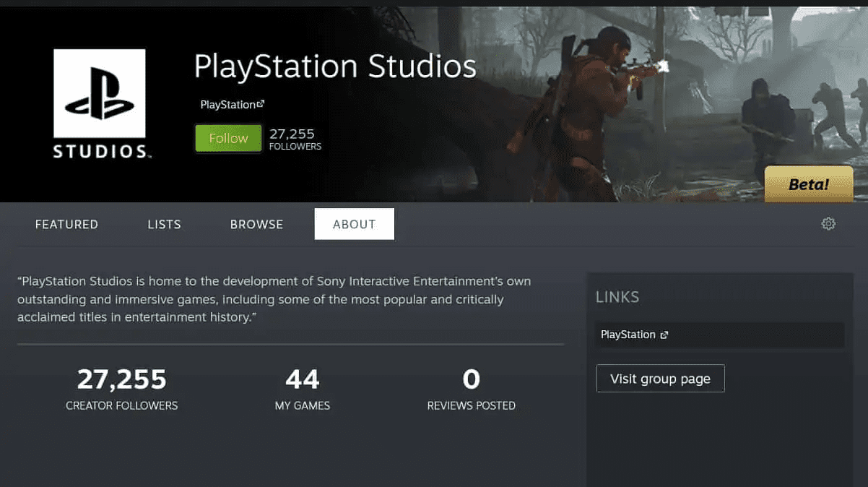Viewport: 868px width, 487px height.
Task: Click the 27,255 FOLLOWERS counter
Action: (x=295, y=138)
